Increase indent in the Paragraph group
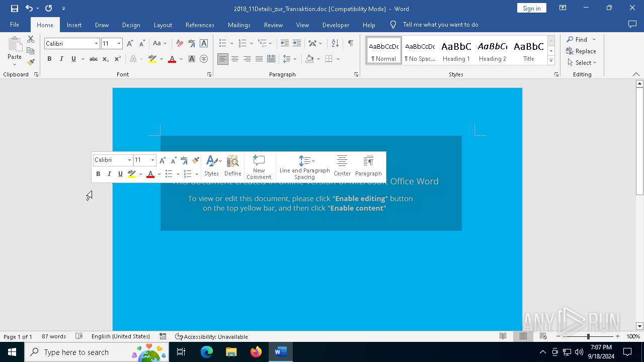This screenshot has height=362, width=644. pos(297,43)
